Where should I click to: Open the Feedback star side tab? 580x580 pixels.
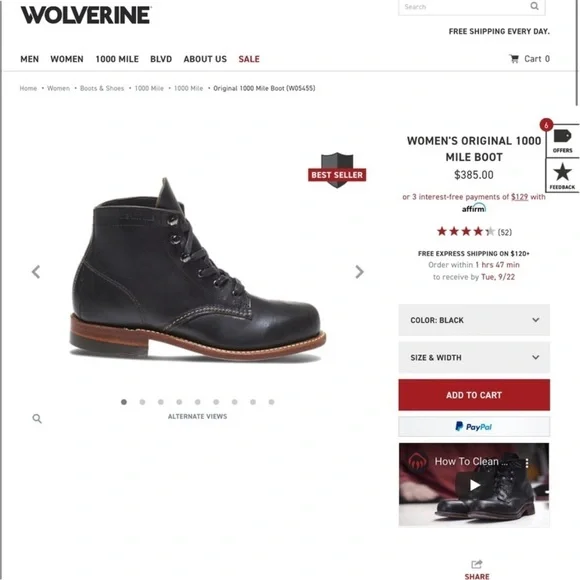pos(562,176)
